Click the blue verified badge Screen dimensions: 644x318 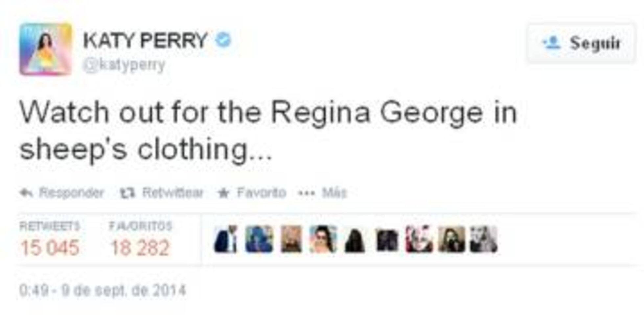[x=223, y=40]
